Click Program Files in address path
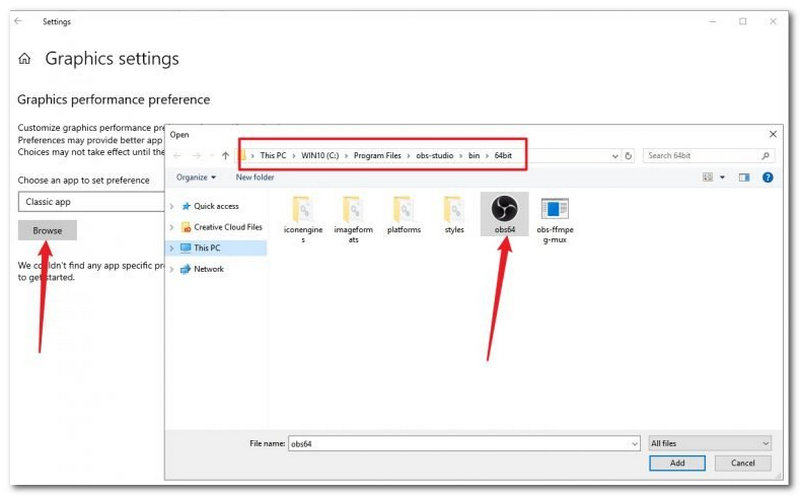Viewport: 800px width, 496px height. click(377, 156)
